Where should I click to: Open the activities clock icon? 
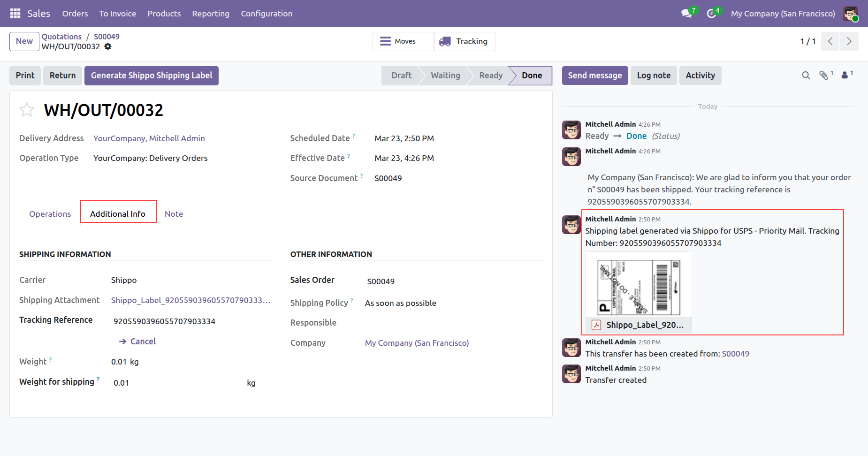pos(712,13)
